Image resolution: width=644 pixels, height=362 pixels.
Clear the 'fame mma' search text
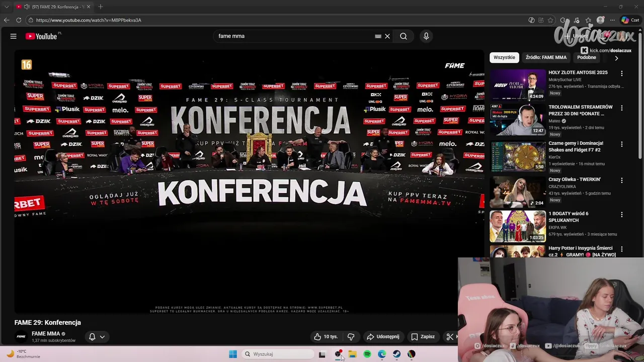point(387,36)
